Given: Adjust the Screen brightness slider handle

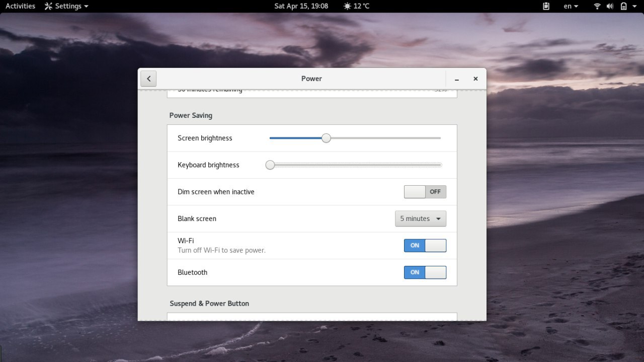Looking at the screenshot, I should pos(326,138).
